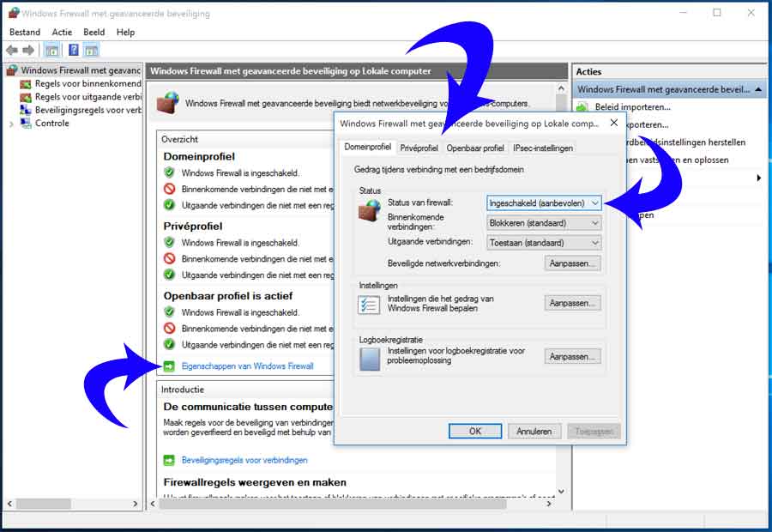Click the green shield icon under Domeinprofiel
The height and width of the screenshot is (532, 772).
click(169, 172)
